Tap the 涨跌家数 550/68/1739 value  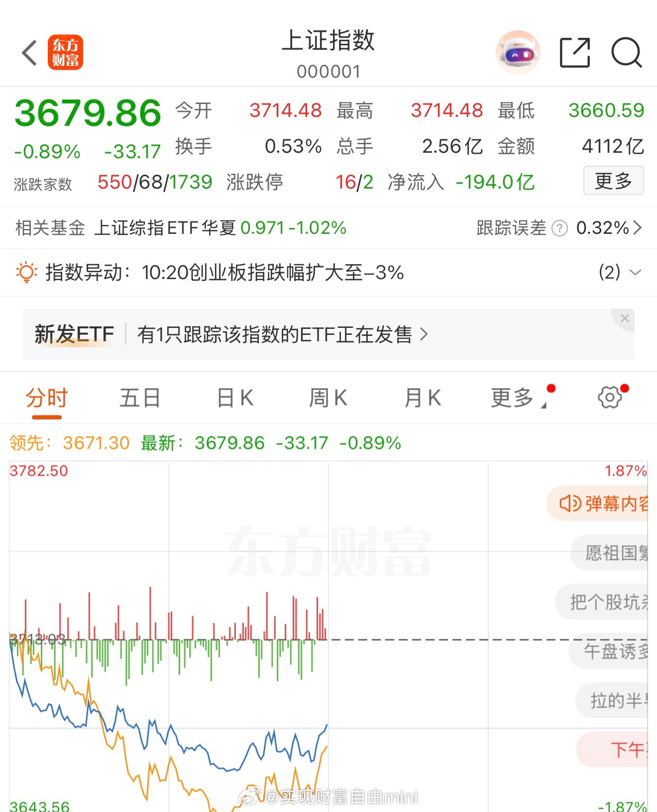pyautogui.click(x=155, y=183)
